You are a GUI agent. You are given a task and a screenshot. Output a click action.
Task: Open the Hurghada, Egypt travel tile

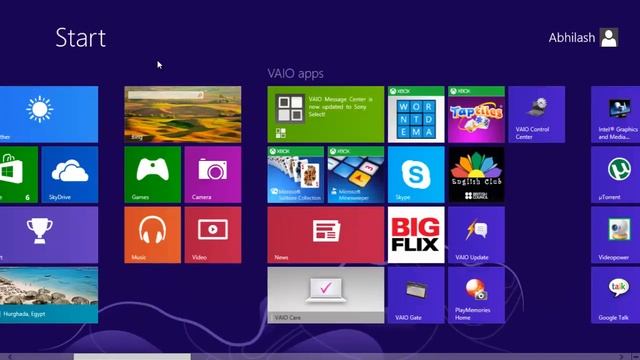pyautogui.click(x=49, y=295)
